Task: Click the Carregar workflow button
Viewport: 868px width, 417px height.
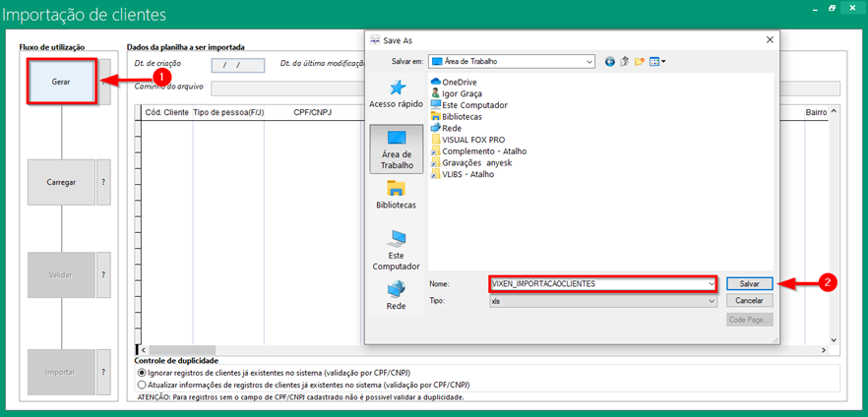Action: [x=61, y=182]
